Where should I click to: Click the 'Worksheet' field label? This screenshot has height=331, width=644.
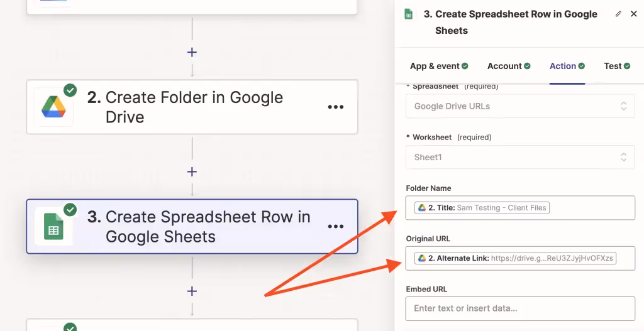pyautogui.click(x=432, y=137)
